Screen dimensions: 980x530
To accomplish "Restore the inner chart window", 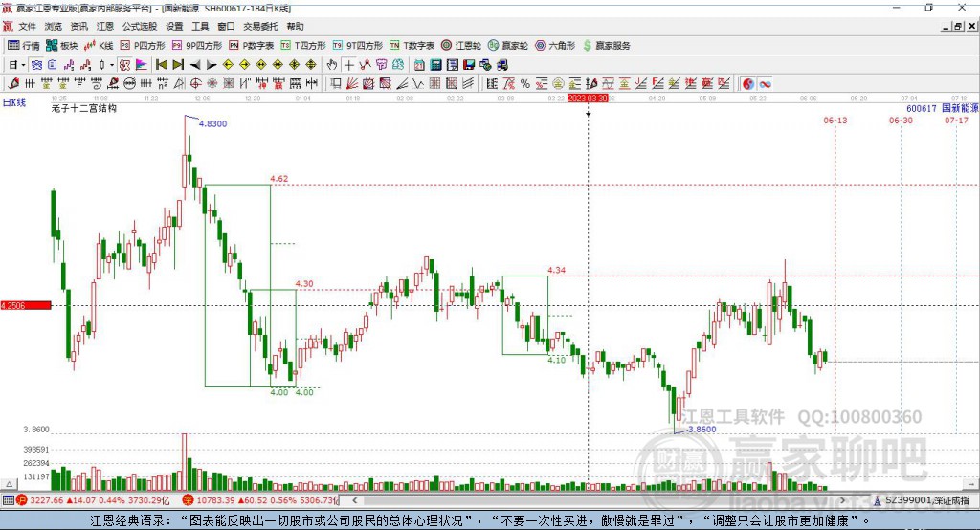I will 957,26.
